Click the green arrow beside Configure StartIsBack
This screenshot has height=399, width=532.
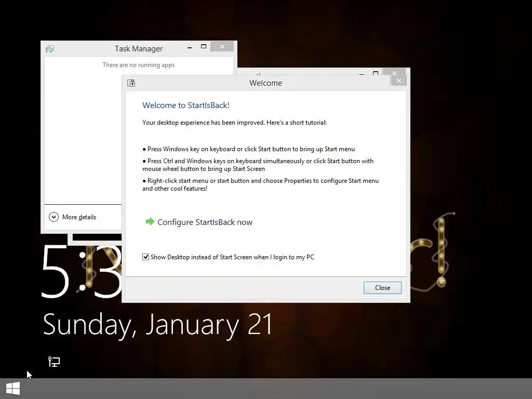click(150, 222)
